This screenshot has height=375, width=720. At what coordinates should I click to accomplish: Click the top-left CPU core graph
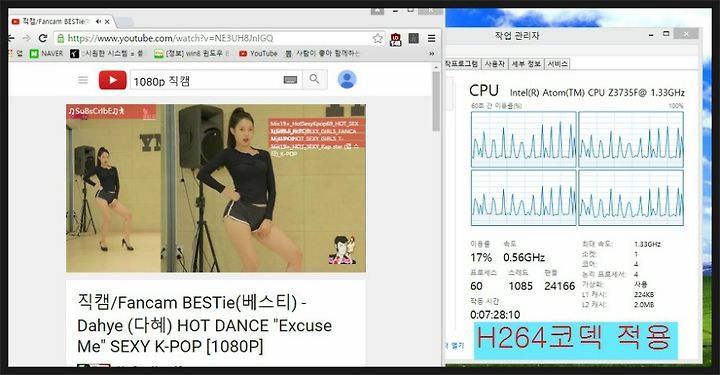(x=523, y=140)
